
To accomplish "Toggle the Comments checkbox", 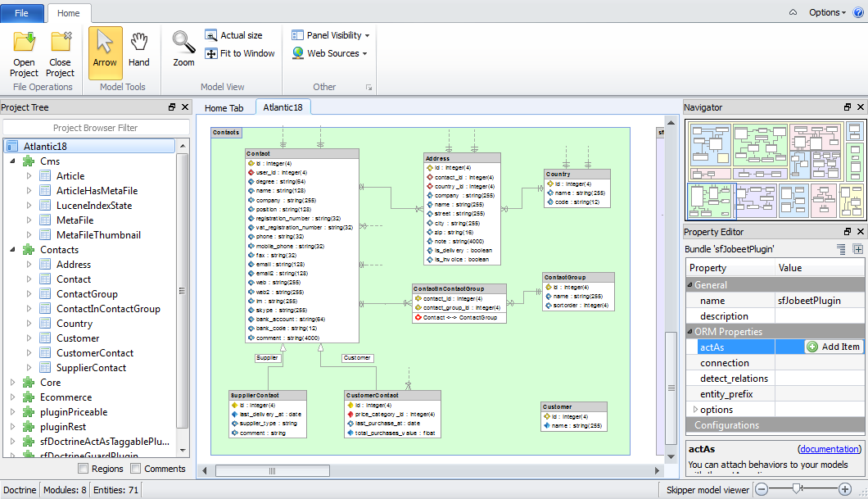I will [136, 469].
